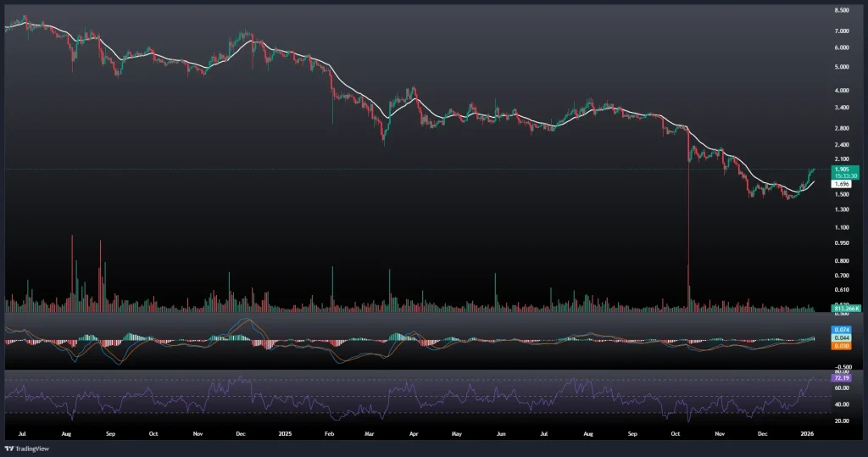Click the 20.00 level on RSI scale
The width and height of the screenshot is (868, 457).
click(842, 421)
